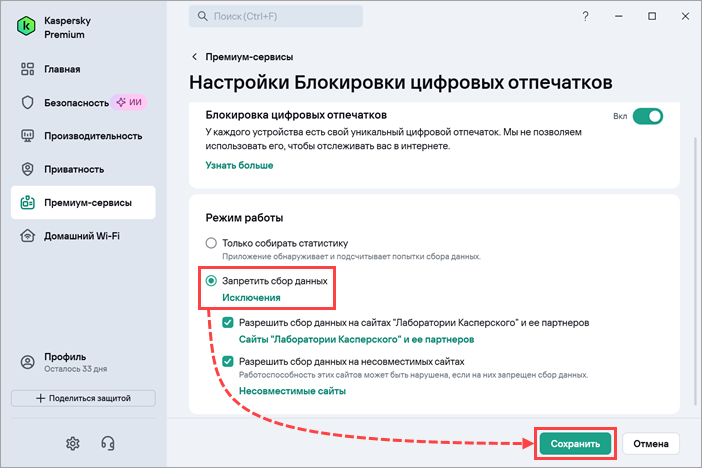Open the Приватность privacy section

pos(62,169)
